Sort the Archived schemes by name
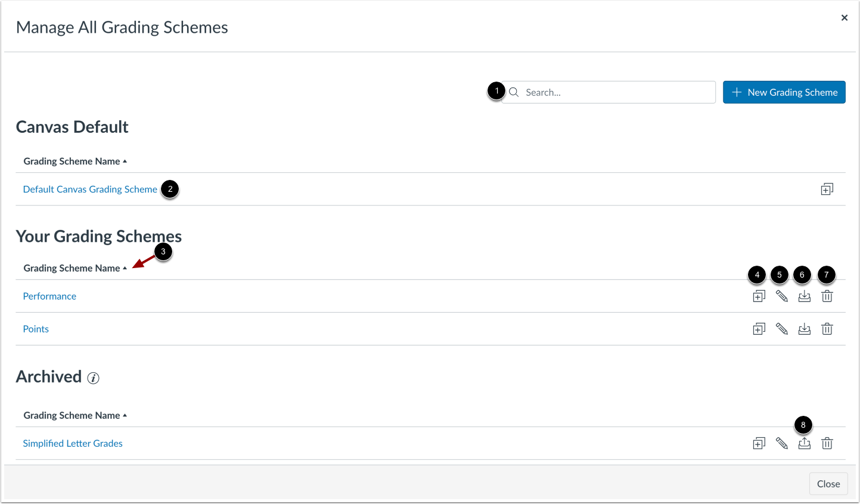 [74, 415]
